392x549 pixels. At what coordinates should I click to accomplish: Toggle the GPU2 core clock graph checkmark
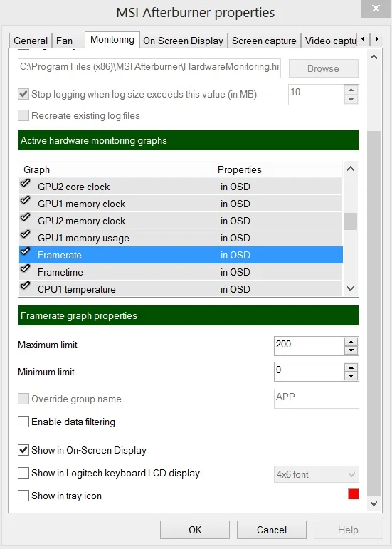point(25,183)
